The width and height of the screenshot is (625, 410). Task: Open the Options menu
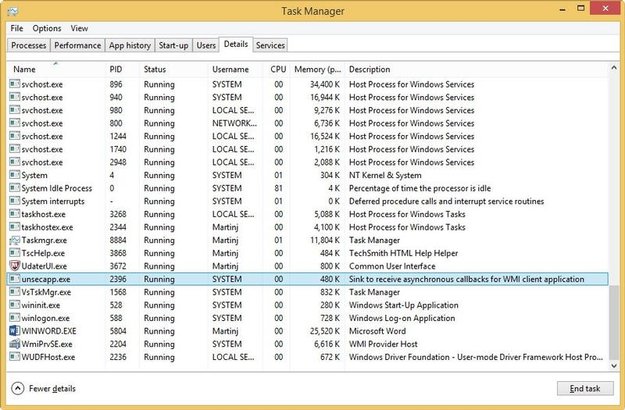click(47, 28)
